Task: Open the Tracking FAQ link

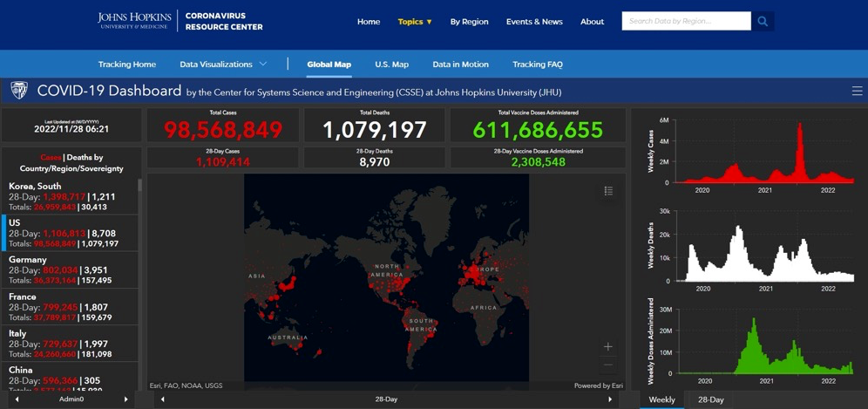Action: click(x=537, y=65)
